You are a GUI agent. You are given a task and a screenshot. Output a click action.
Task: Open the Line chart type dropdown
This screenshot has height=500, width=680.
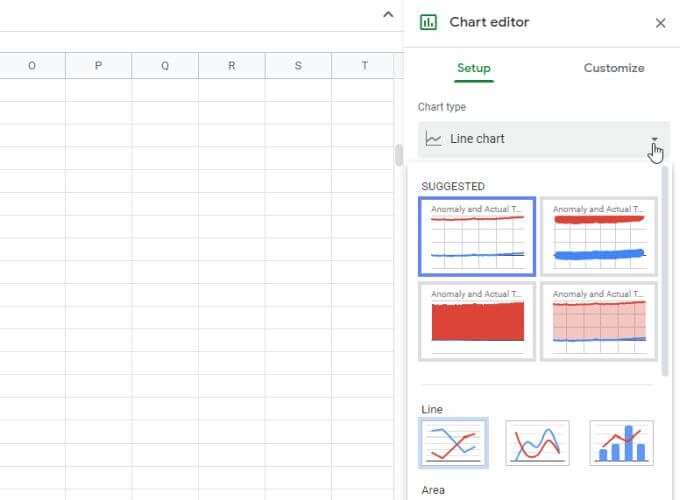[544, 139]
